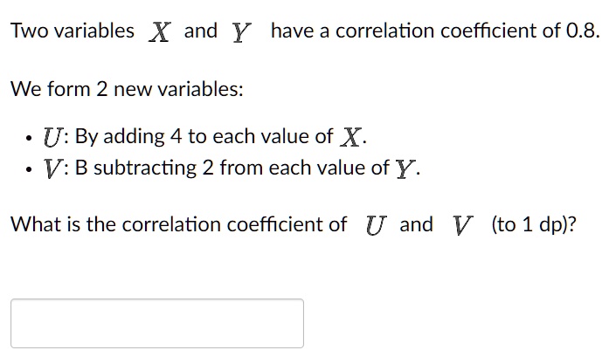Click the bullet dot before the U line
This screenshot has width=609, height=364.
28,138
